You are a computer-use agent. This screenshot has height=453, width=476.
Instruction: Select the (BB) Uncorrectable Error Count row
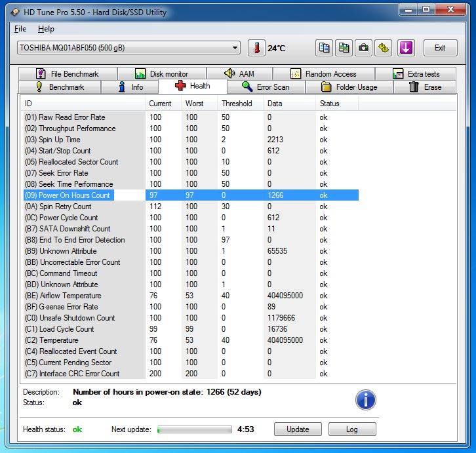pos(191,262)
